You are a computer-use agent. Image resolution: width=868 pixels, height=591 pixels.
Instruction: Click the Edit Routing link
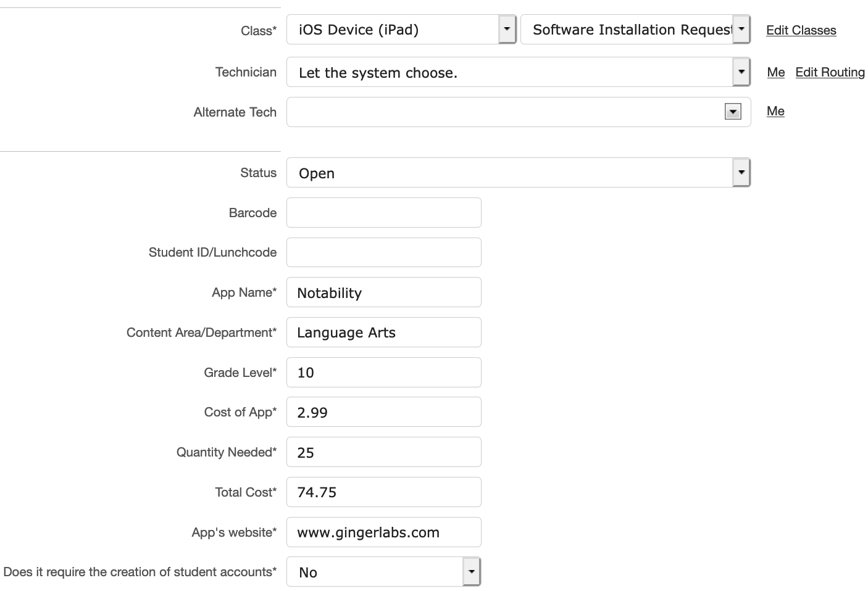830,72
